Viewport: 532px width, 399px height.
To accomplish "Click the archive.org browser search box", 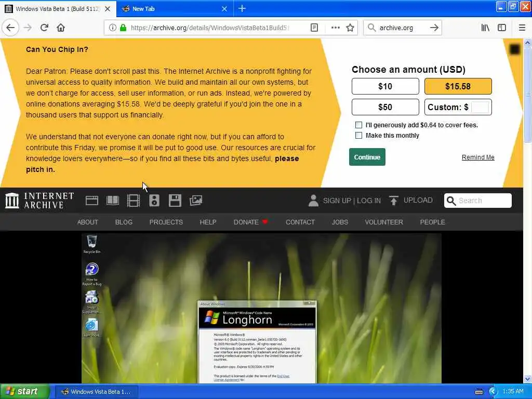I will (403, 28).
